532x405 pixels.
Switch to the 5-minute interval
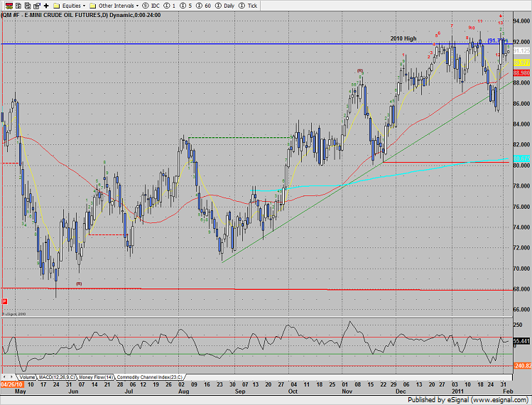(x=186, y=6)
